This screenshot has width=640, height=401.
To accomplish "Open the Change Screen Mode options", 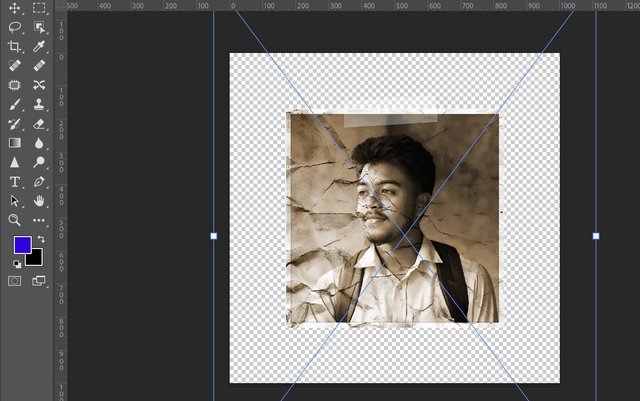I will 39,282.
